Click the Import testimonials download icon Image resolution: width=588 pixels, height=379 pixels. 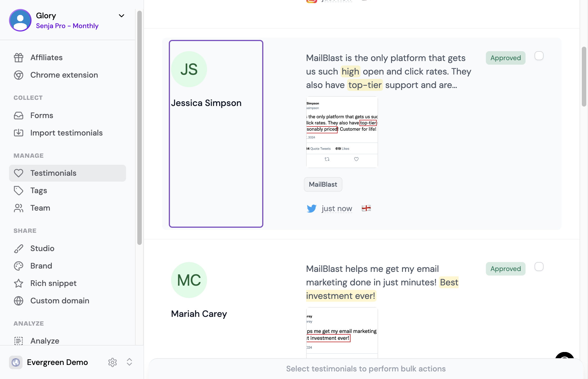click(19, 133)
